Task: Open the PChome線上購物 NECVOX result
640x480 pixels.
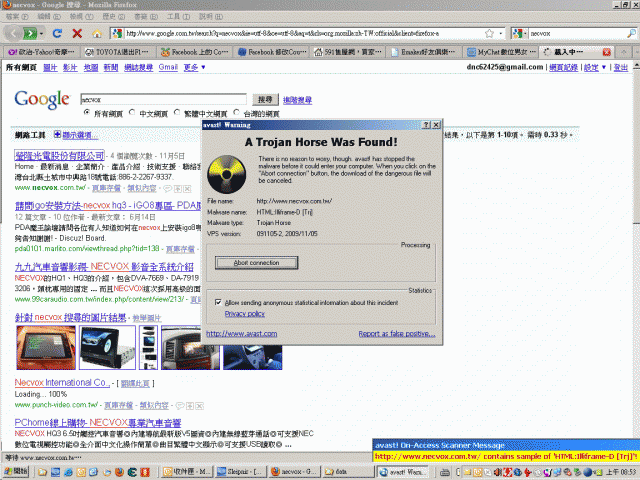Action: [98, 422]
